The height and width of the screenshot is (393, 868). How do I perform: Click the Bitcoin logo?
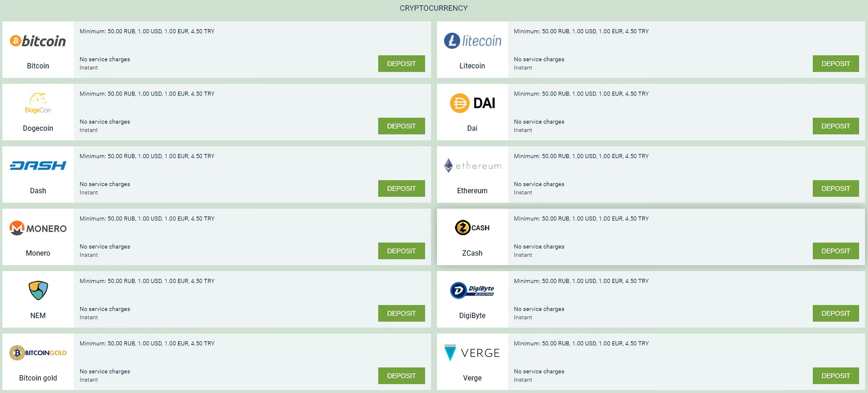point(38,40)
